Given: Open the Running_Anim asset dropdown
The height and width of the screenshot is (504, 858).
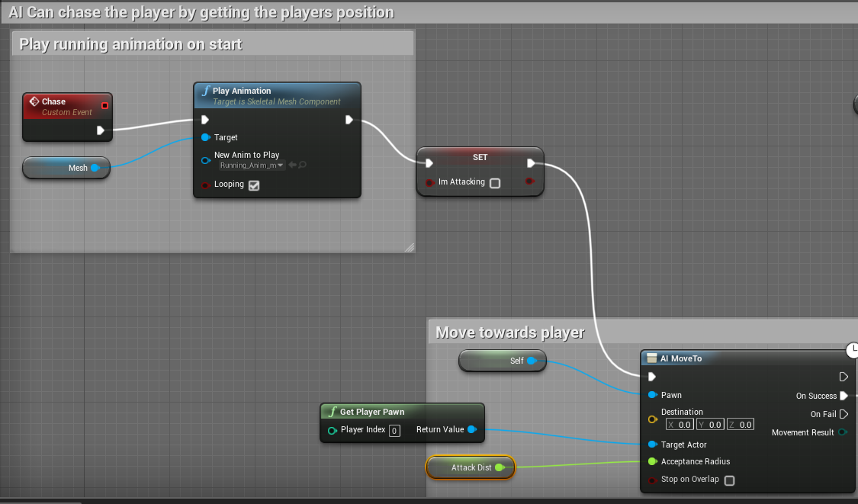Looking at the screenshot, I should tap(252, 165).
